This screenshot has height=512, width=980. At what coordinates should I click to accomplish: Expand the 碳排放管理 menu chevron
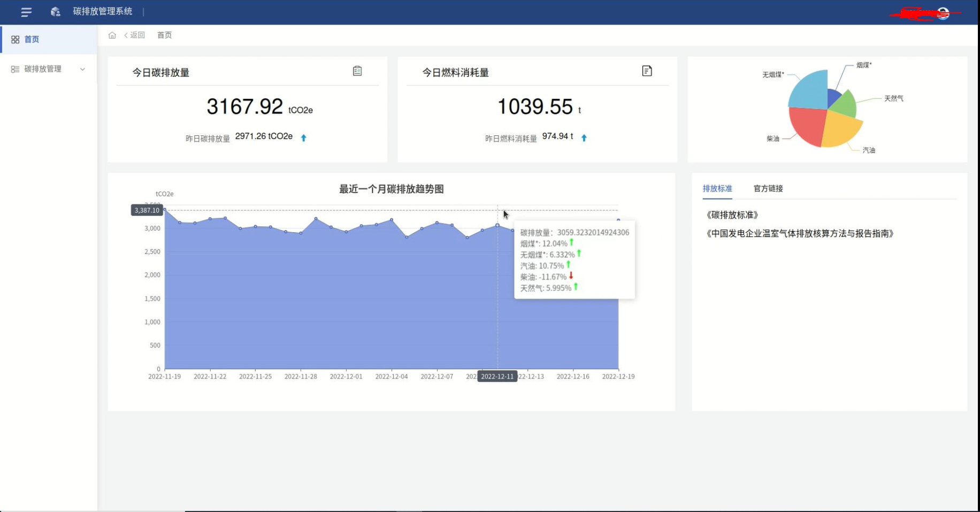pos(82,69)
